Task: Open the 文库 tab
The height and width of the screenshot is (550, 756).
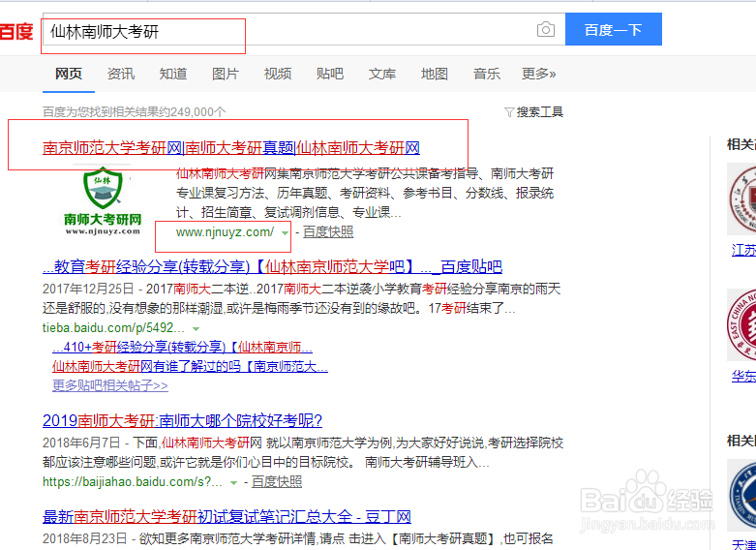Action: point(382,74)
